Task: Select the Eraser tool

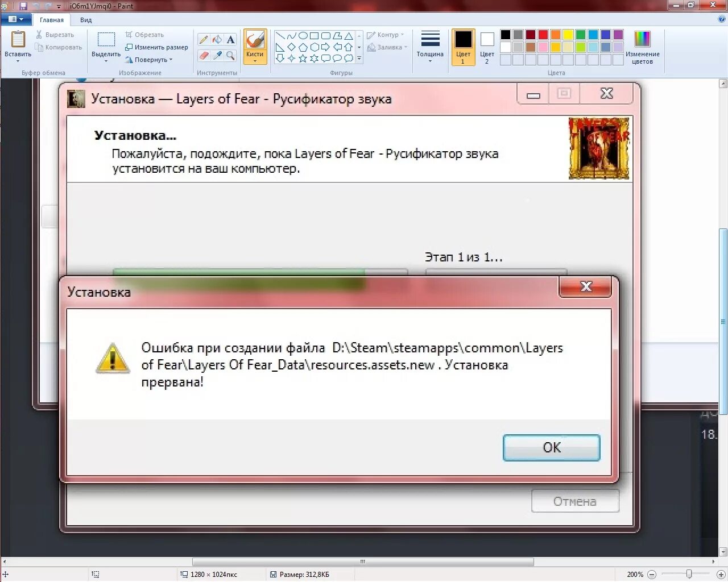Action: point(204,55)
